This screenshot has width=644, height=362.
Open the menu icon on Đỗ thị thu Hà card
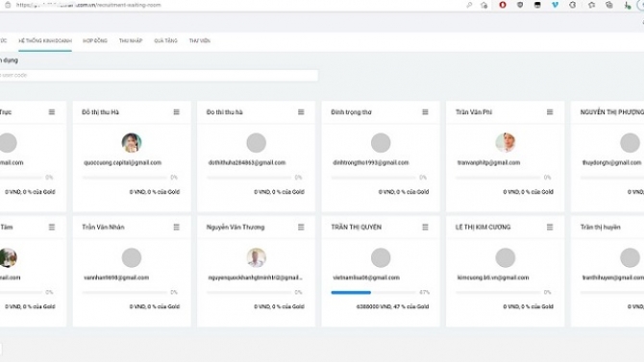pyautogui.click(x=176, y=112)
